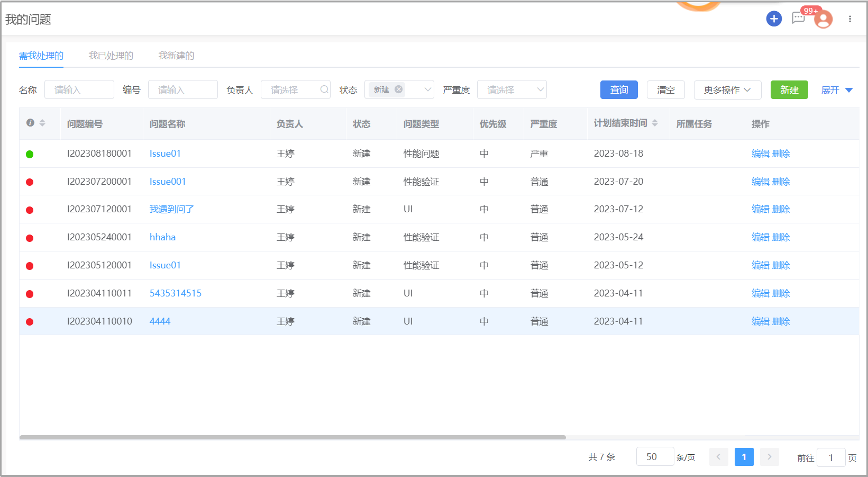Switch to the 我新建的 tab
This screenshot has height=477, width=868.
[176, 56]
